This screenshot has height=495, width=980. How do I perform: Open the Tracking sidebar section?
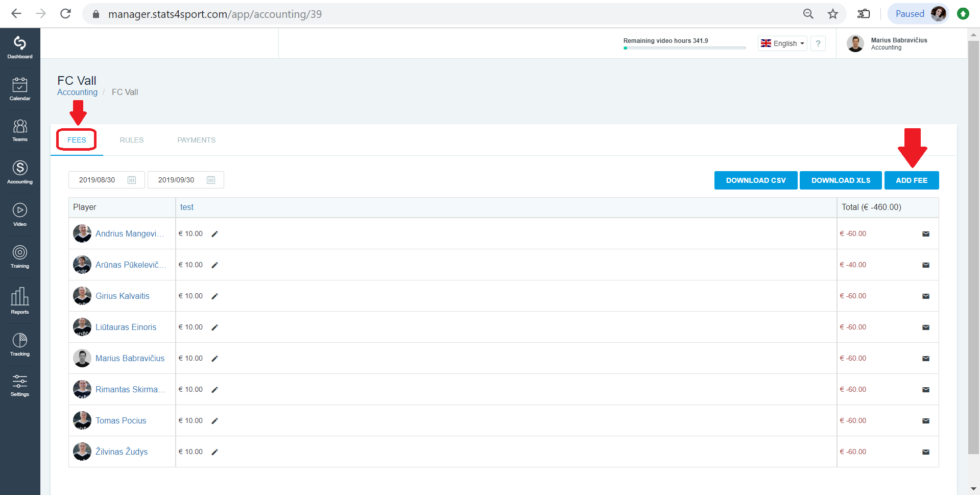click(x=20, y=344)
